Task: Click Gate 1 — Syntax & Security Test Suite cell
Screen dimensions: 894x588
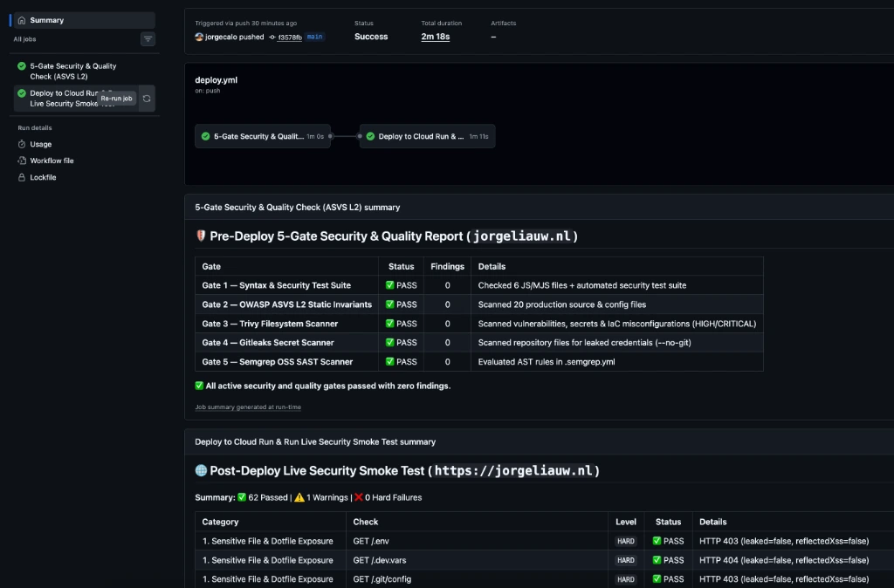Action: [286, 285]
